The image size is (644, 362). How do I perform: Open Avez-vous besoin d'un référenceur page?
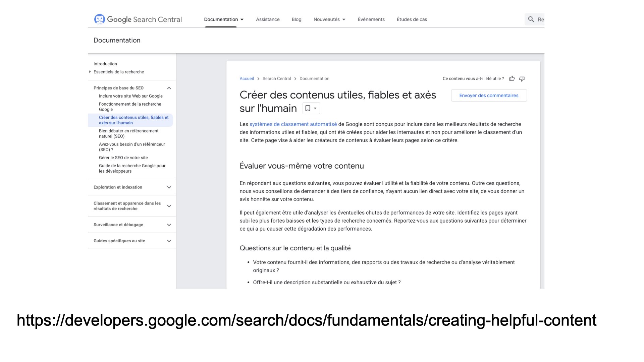(132, 147)
